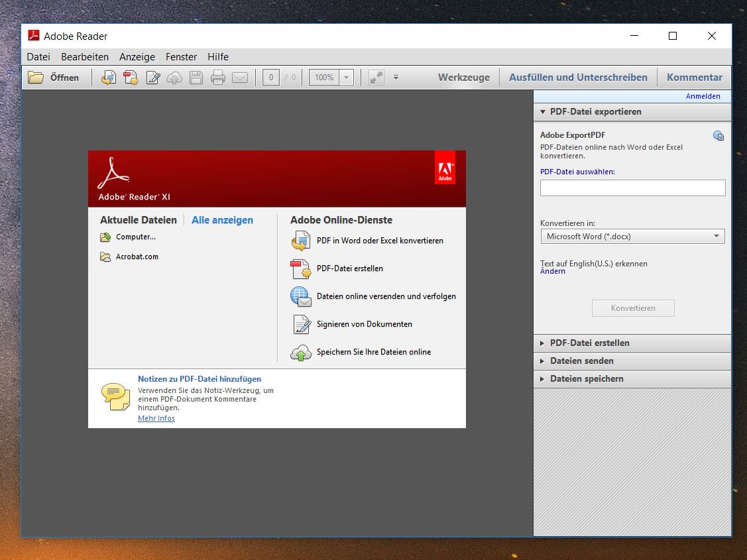747x560 pixels.
Task: Open the Anzeige menu
Action: (x=137, y=57)
